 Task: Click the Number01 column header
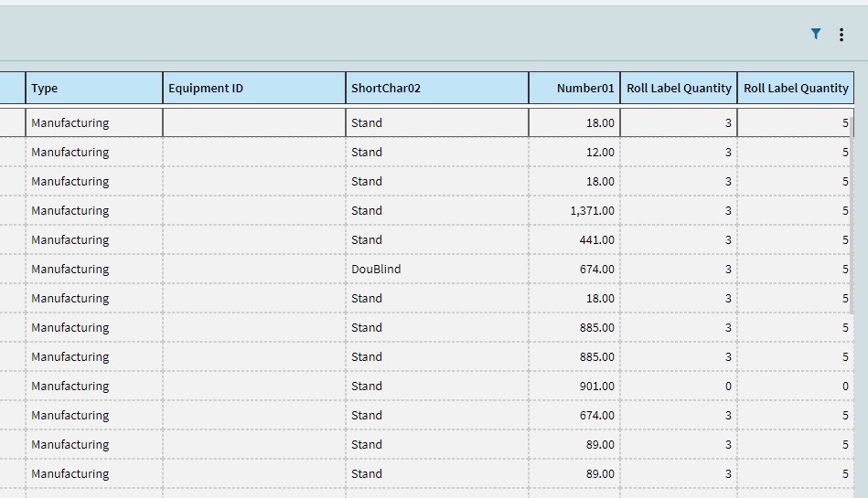[x=574, y=88]
